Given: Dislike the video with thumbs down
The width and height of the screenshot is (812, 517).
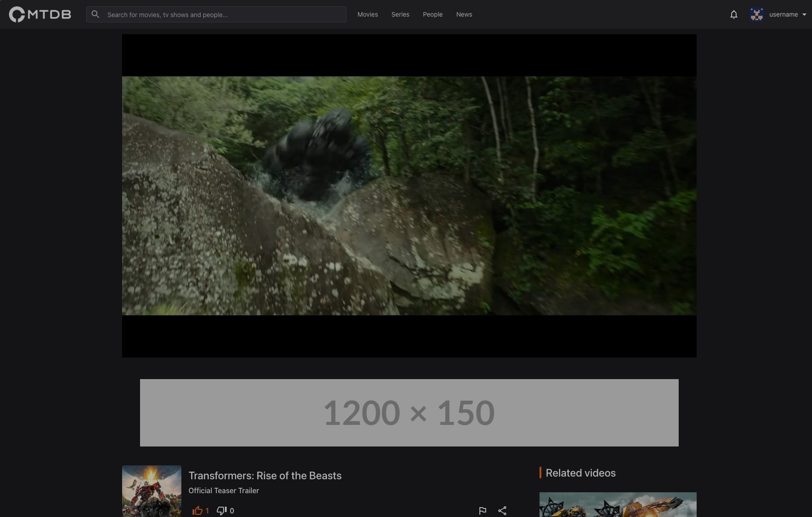Looking at the screenshot, I should click(x=221, y=511).
